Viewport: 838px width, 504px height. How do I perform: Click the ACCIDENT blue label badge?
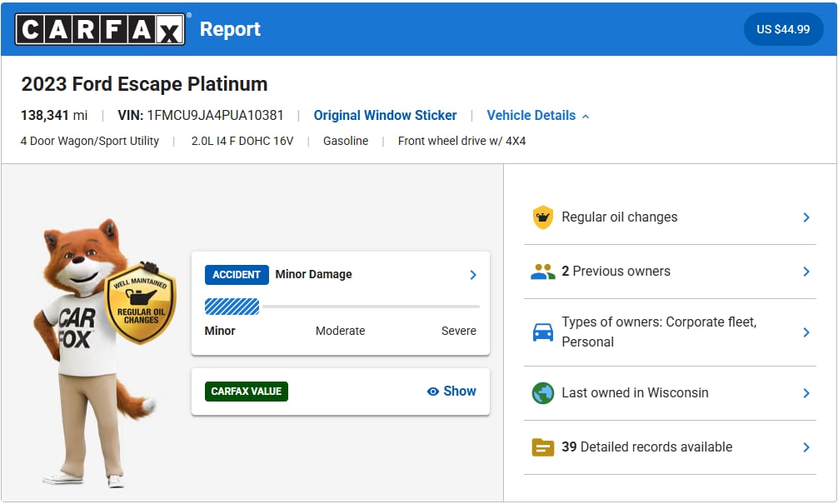click(237, 275)
